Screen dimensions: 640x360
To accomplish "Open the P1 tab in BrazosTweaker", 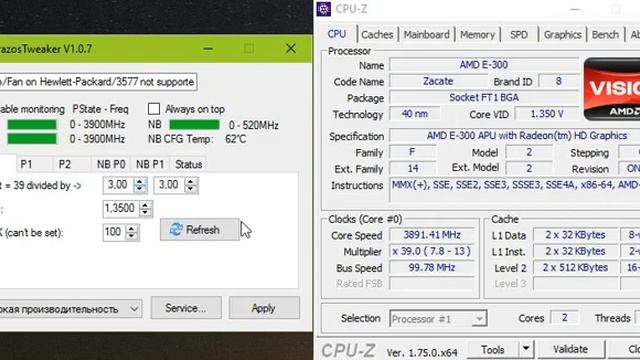I will (26, 164).
